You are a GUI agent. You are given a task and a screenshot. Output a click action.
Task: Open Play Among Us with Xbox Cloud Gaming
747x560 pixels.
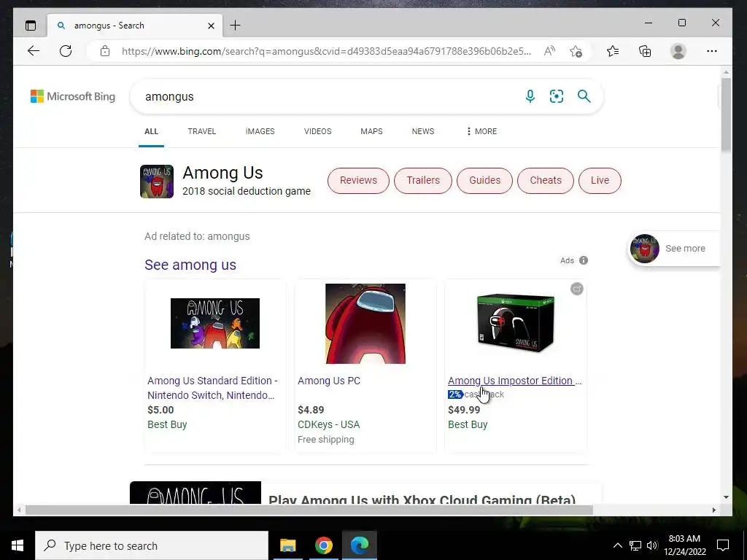422,499
